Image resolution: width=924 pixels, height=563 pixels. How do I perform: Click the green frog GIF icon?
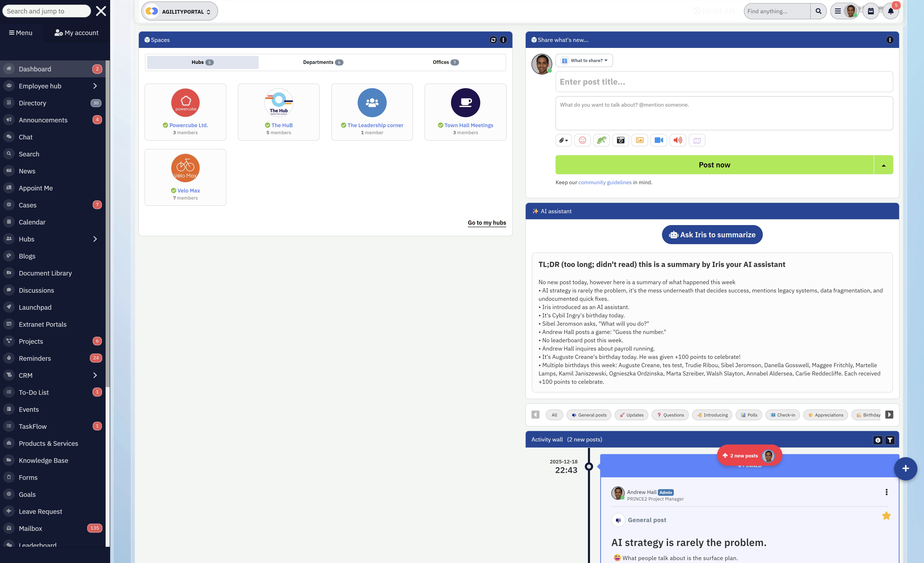tap(601, 140)
